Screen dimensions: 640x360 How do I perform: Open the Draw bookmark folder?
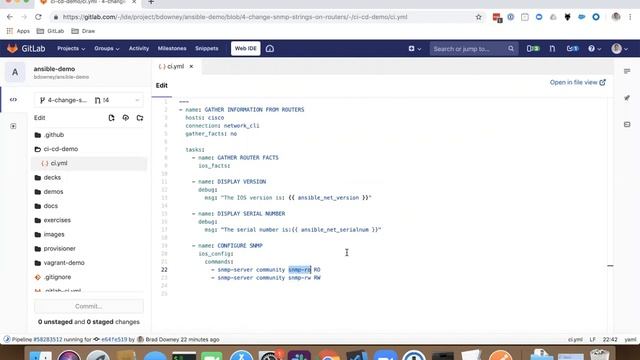pos(83,31)
